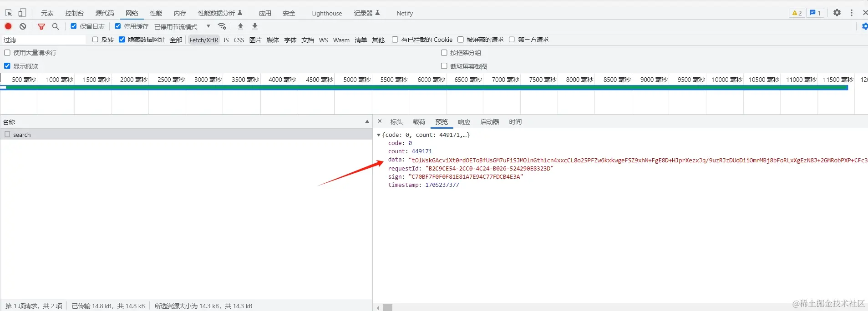Clear the network log icon
Image resolution: width=868 pixels, height=311 pixels.
pyautogui.click(x=23, y=26)
